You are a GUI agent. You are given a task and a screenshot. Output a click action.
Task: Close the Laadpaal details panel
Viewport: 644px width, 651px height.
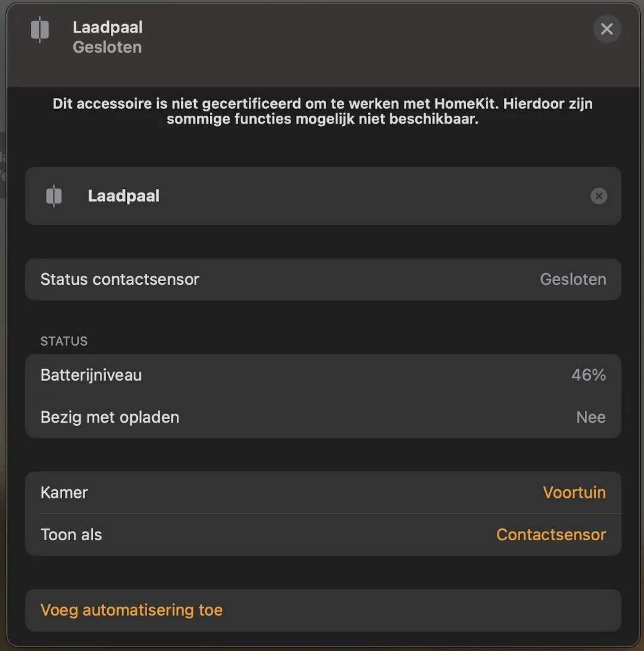(x=606, y=29)
